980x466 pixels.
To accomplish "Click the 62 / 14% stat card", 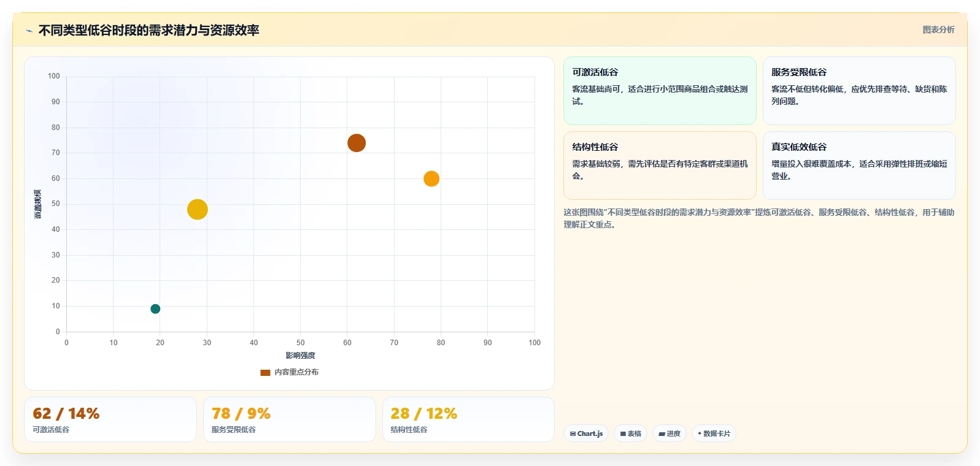I will pos(110,419).
